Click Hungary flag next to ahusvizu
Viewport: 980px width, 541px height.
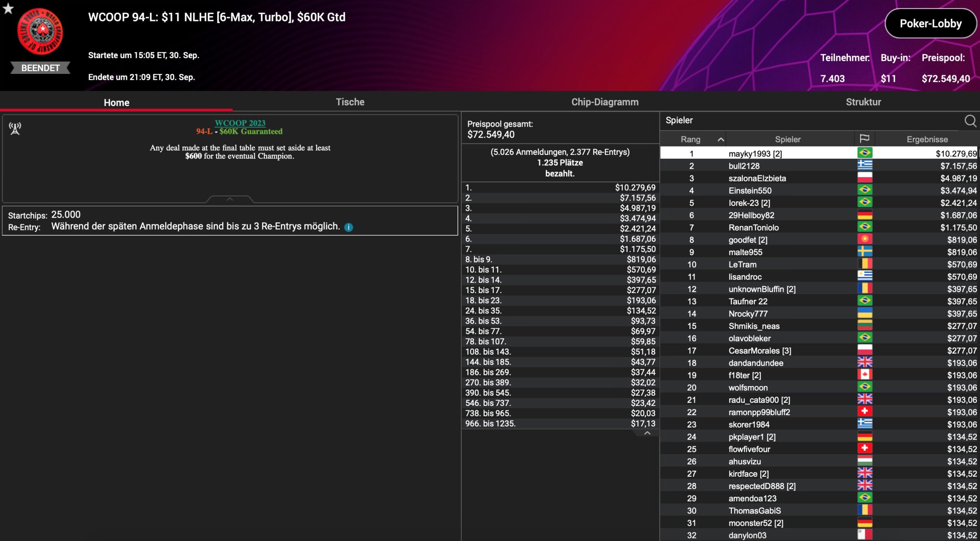click(x=865, y=461)
